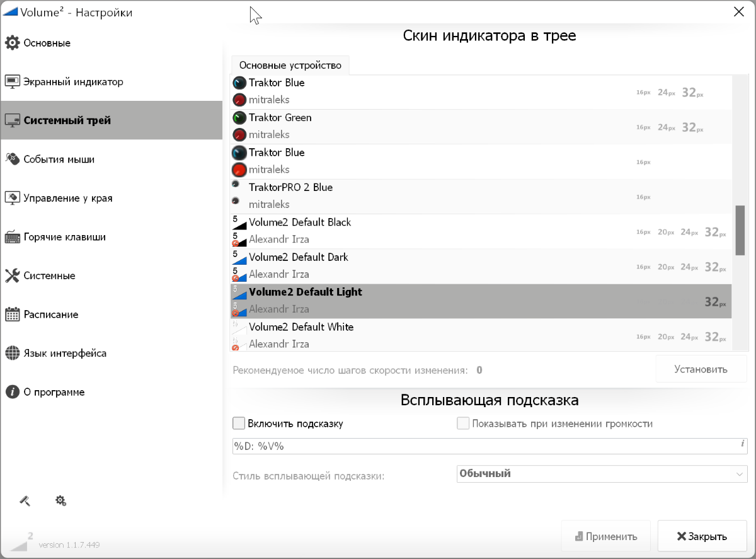756x559 pixels.
Task: Click the Volume² logo above the version number
Action: point(23,541)
